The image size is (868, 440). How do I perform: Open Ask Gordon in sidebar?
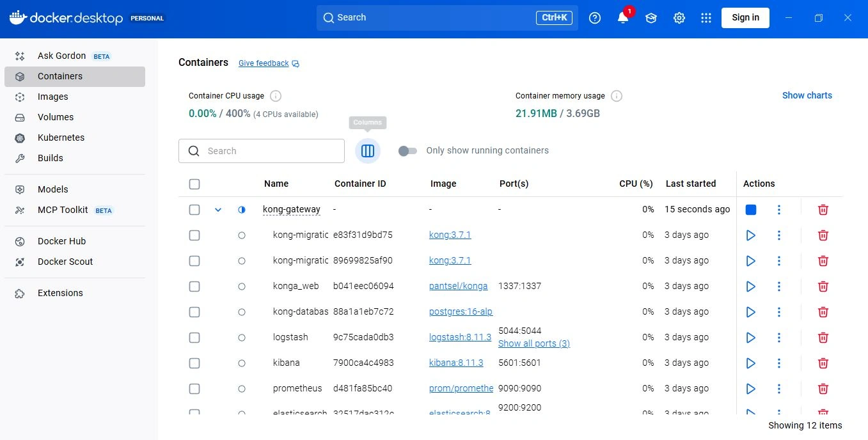click(x=75, y=56)
